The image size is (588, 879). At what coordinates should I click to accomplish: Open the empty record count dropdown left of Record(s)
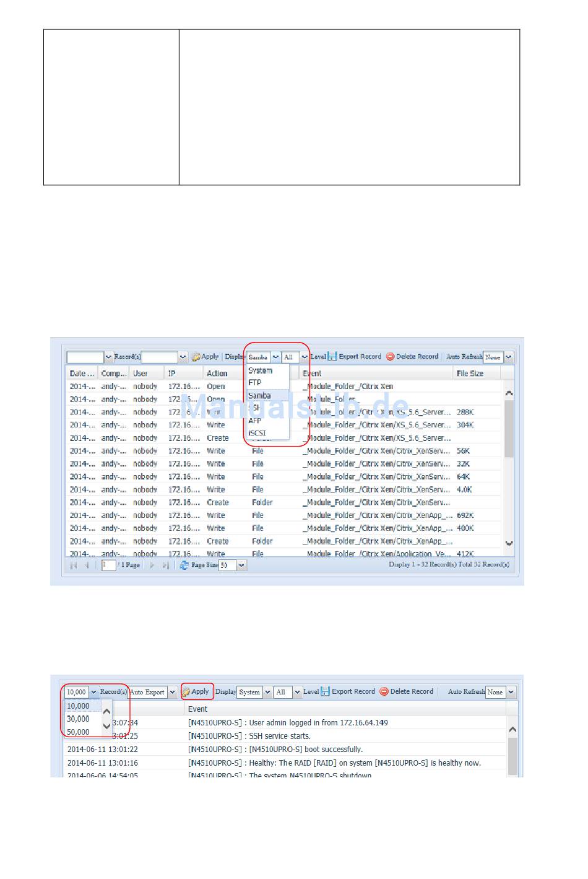[x=108, y=357]
